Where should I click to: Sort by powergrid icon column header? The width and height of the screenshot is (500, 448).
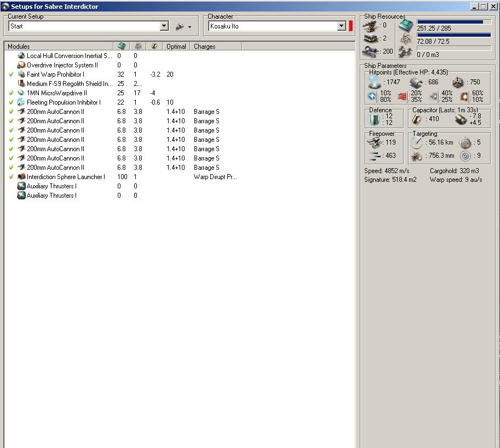point(138,46)
